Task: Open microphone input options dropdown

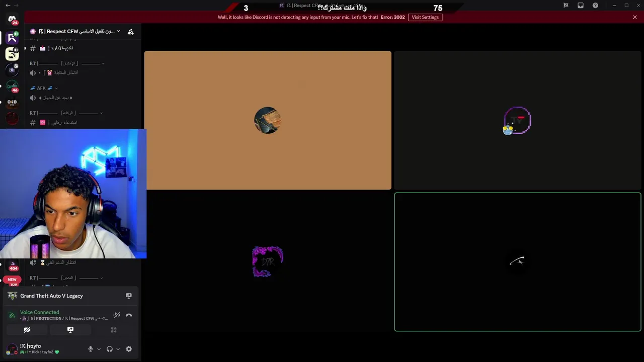Action: point(99,349)
